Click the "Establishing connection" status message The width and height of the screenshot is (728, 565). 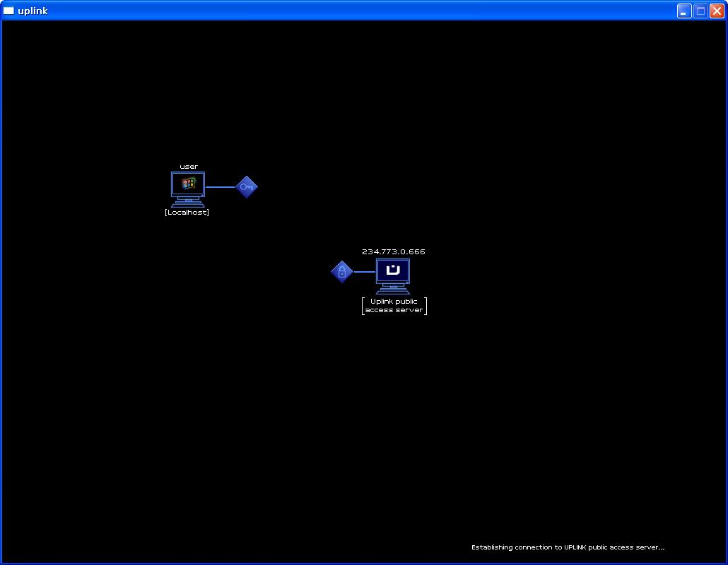568,547
